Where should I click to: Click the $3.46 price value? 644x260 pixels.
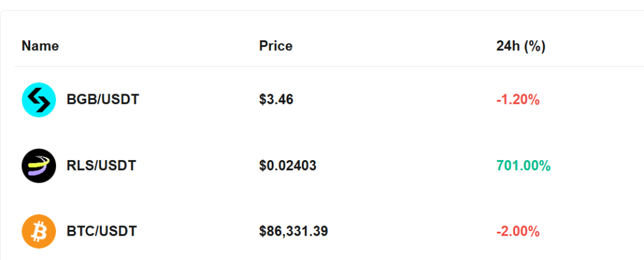click(x=276, y=100)
